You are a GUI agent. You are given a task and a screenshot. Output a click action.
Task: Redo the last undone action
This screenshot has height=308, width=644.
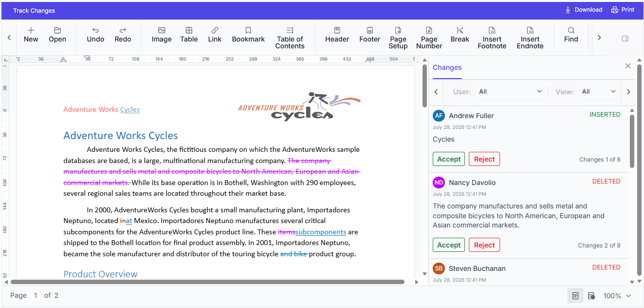coord(123,35)
